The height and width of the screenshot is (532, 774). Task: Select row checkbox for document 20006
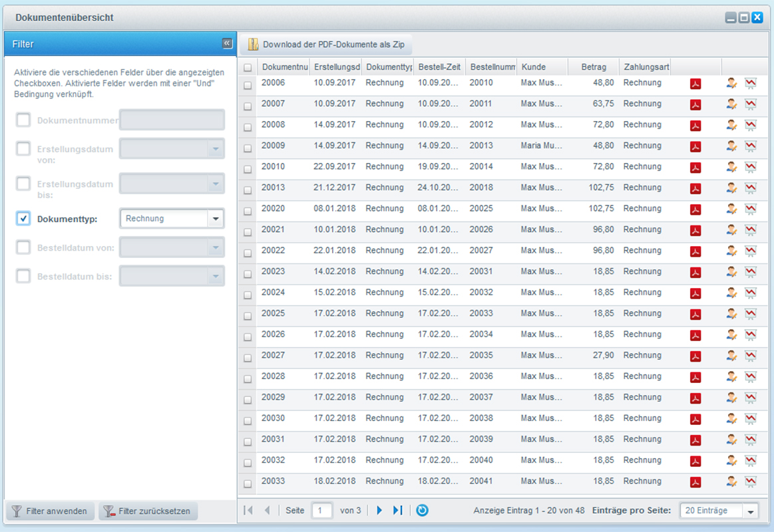pyautogui.click(x=248, y=85)
